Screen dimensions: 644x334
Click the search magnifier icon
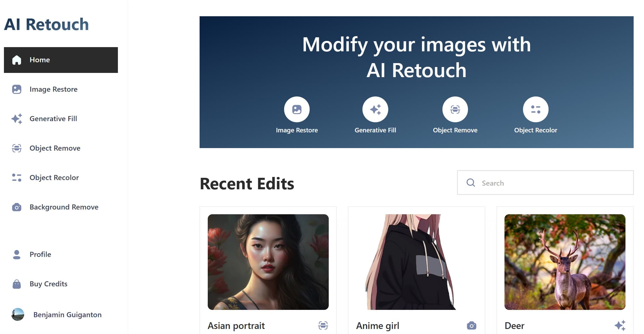(471, 183)
